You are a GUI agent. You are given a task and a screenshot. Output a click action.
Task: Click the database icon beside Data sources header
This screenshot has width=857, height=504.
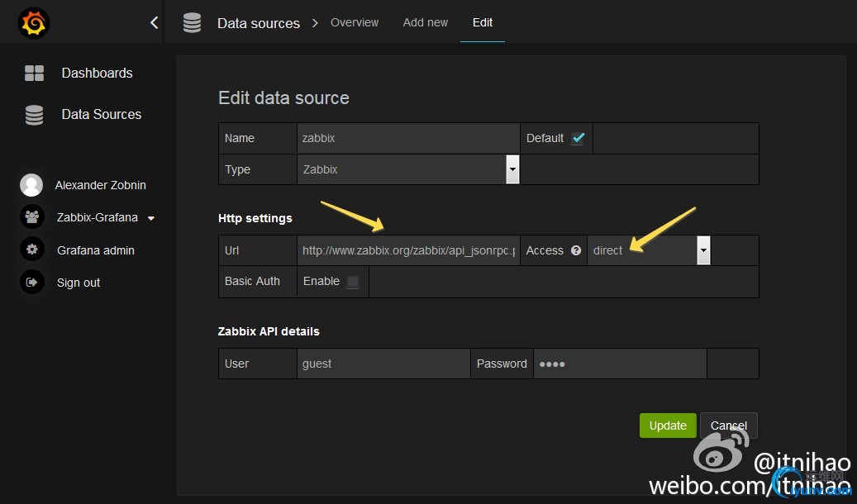[x=192, y=23]
